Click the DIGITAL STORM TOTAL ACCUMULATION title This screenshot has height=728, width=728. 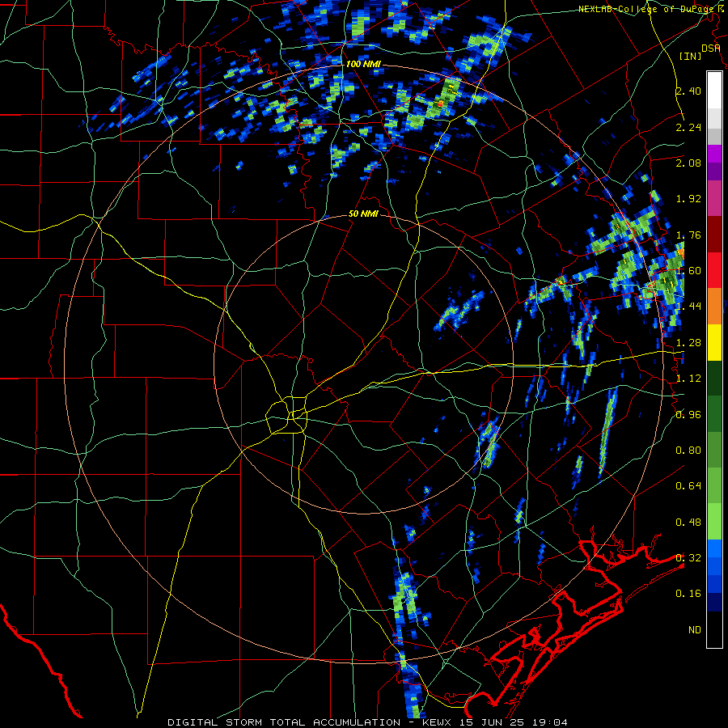284,722
